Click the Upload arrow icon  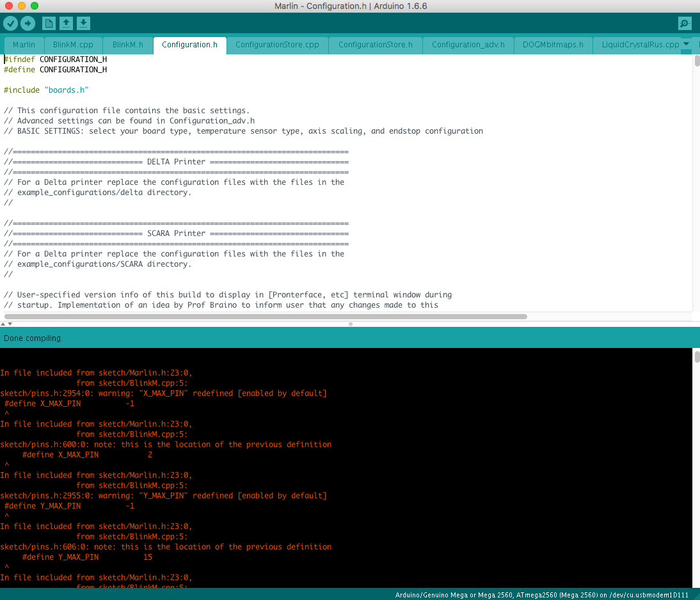28,24
